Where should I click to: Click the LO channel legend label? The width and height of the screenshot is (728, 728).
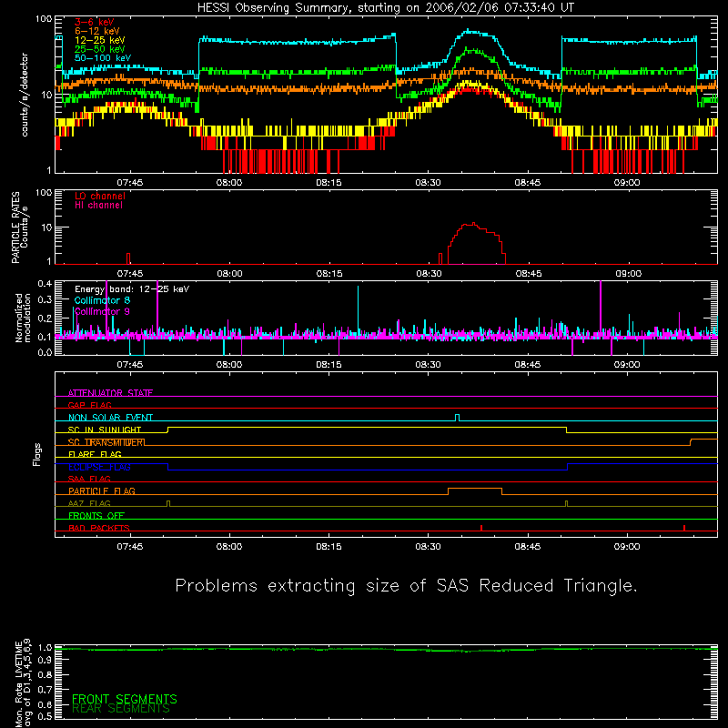(100, 196)
